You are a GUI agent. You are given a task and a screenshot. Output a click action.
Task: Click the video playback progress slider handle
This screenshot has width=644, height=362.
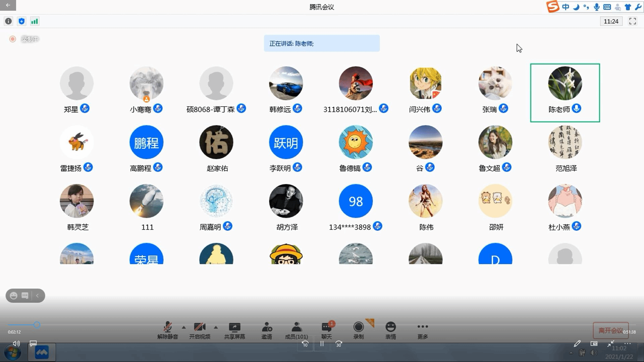coord(37,325)
